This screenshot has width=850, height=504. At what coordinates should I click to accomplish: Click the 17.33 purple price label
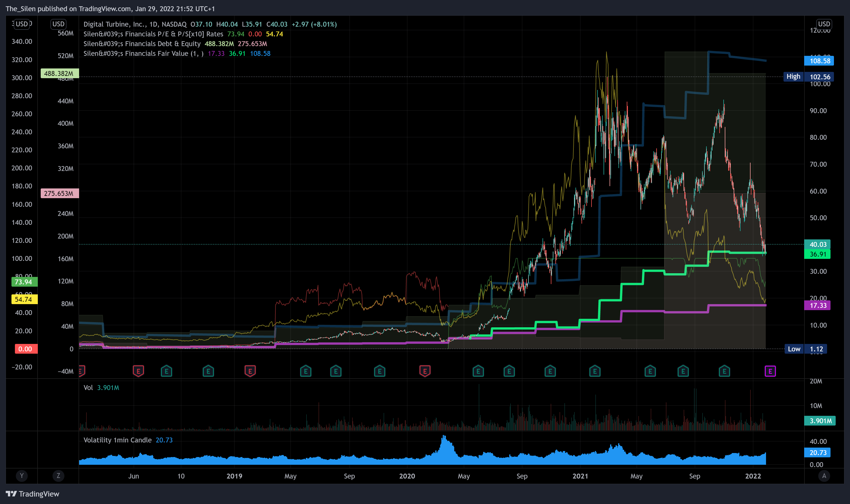coord(817,305)
